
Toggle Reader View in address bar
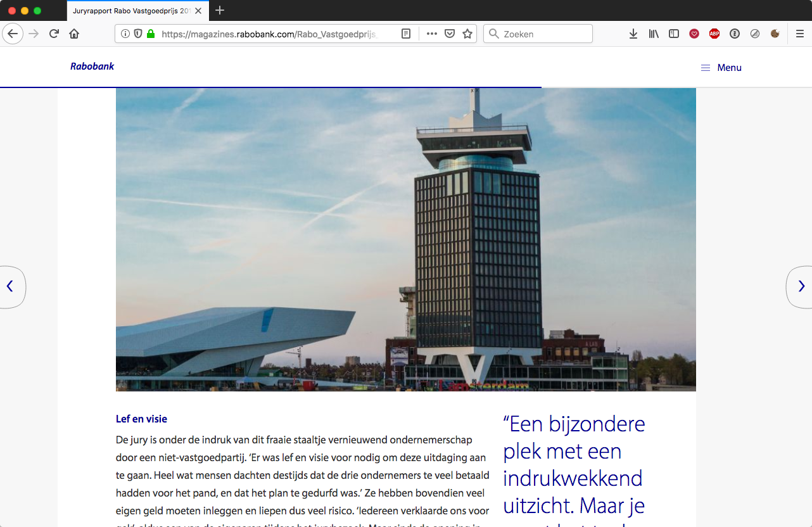406,34
